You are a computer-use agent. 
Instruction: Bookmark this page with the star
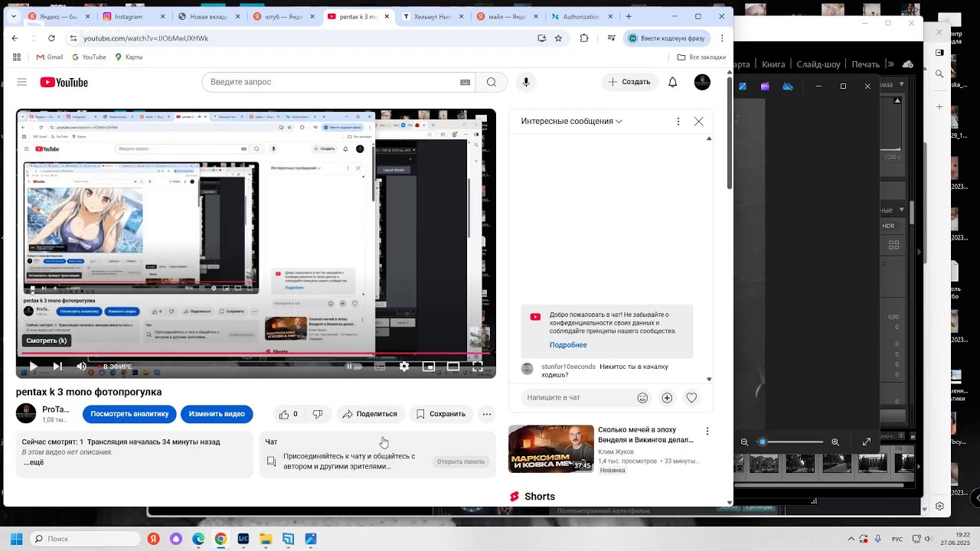point(558,37)
